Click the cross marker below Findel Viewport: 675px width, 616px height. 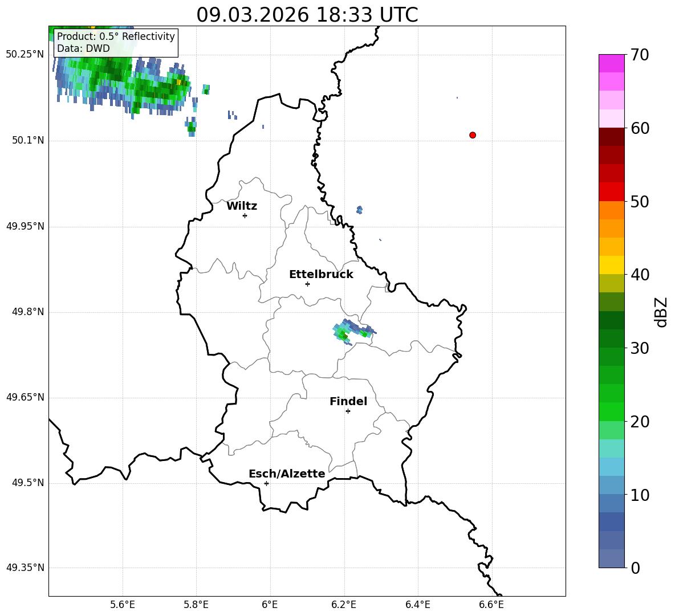pyautogui.click(x=348, y=411)
